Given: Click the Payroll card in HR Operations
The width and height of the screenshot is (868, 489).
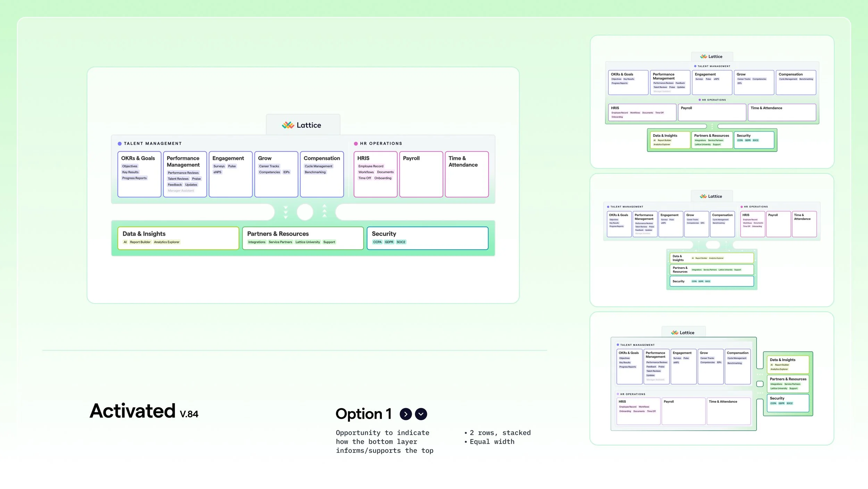Looking at the screenshot, I should [421, 174].
